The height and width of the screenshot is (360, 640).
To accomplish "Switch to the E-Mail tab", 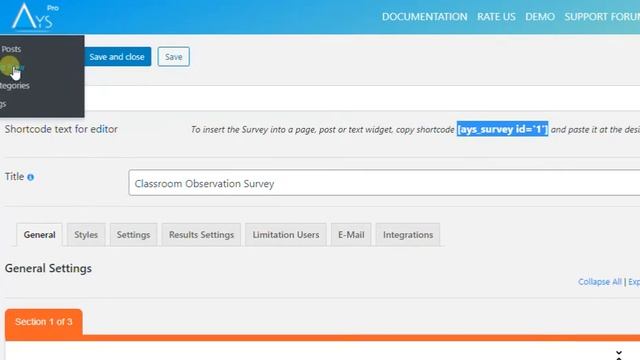I will (x=351, y=235).
